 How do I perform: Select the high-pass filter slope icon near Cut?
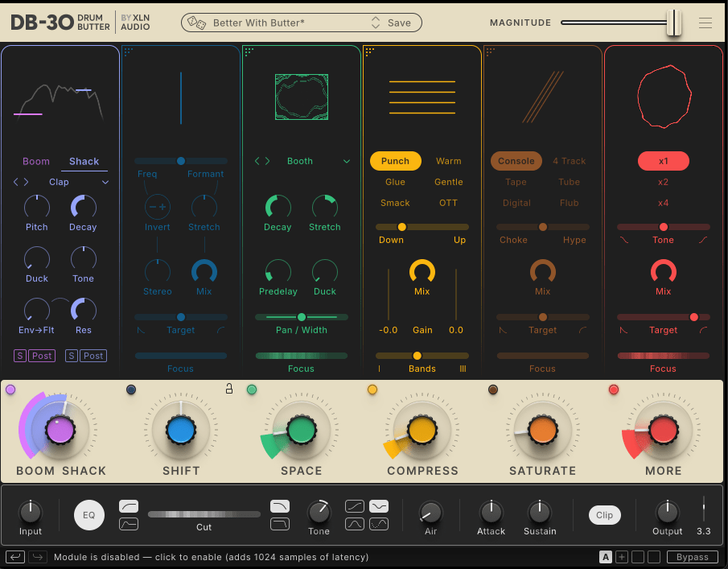(129, 505)
